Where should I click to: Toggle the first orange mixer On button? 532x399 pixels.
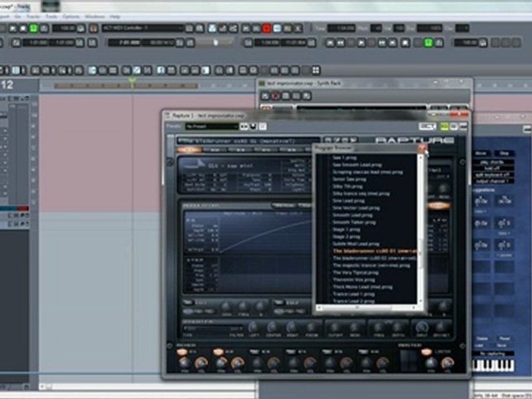pos(182,352)
